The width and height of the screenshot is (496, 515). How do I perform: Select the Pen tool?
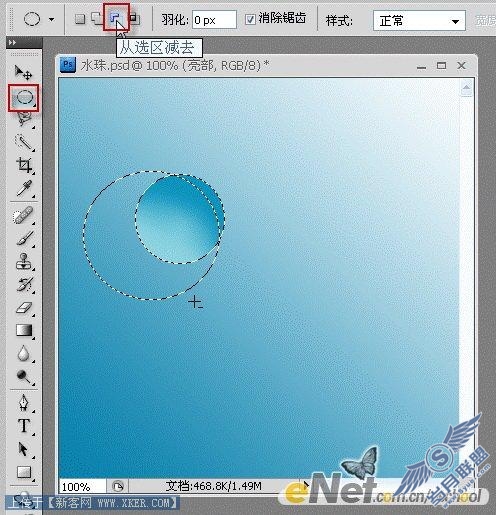tap(24, 403)
